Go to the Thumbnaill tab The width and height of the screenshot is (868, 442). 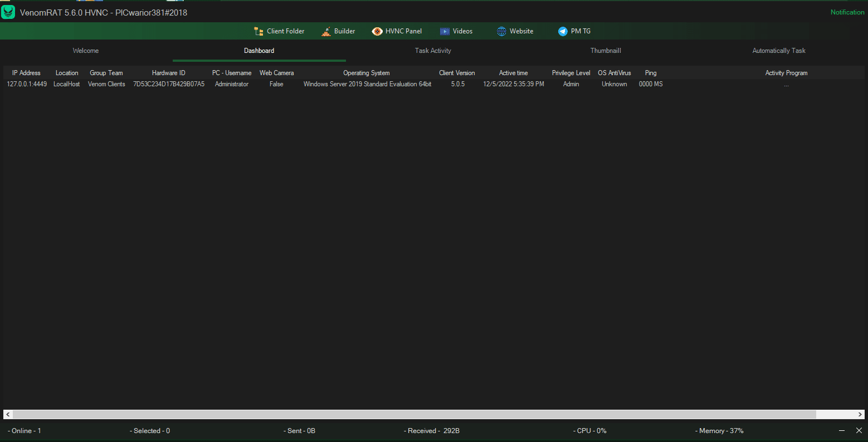click(x=606, y=51)
